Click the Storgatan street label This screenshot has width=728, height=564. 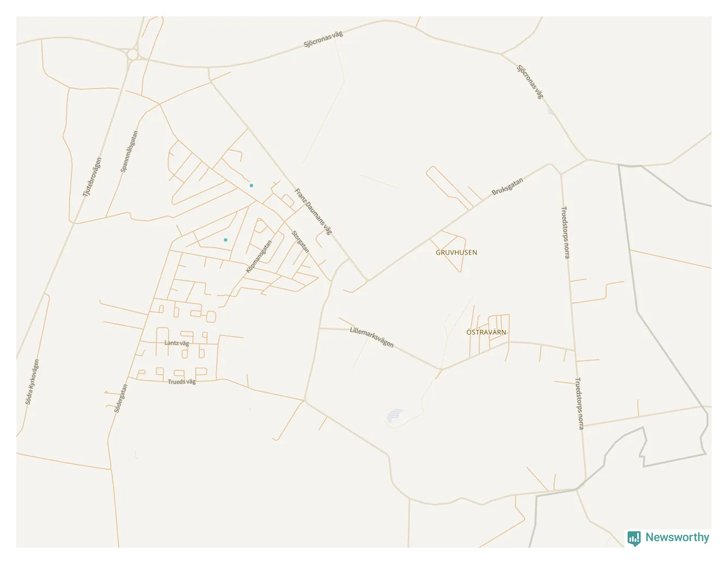pos(300,242)
